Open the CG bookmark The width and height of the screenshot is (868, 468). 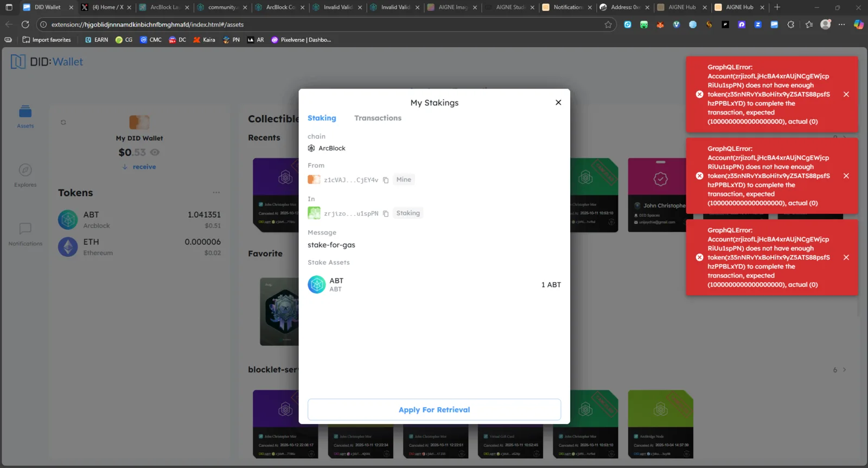click(124, 40)
